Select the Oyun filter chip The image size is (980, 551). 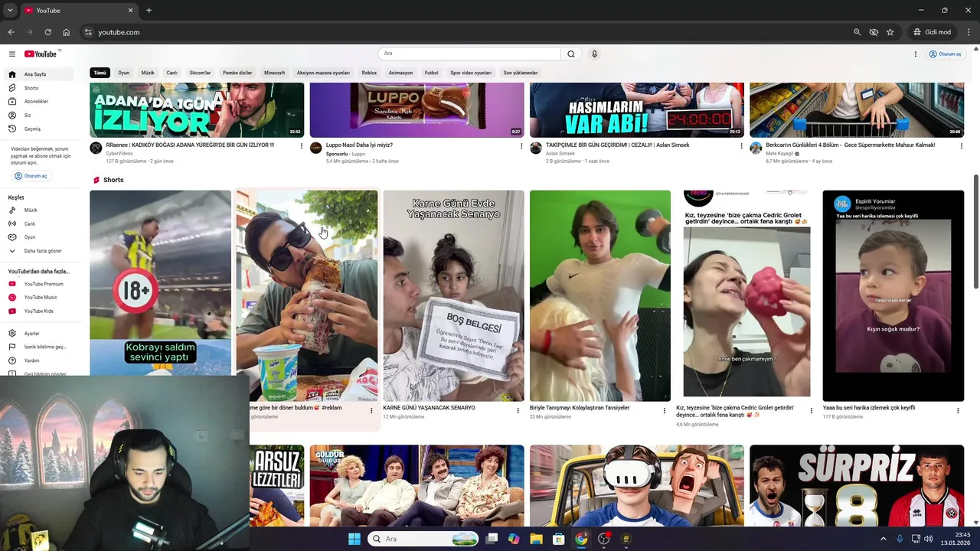123,73
